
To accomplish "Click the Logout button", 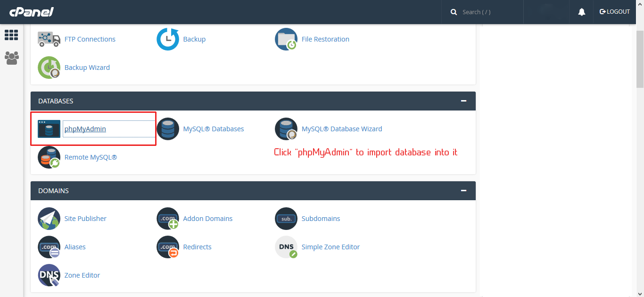I will pyautogui.click(x=615, y=12).
